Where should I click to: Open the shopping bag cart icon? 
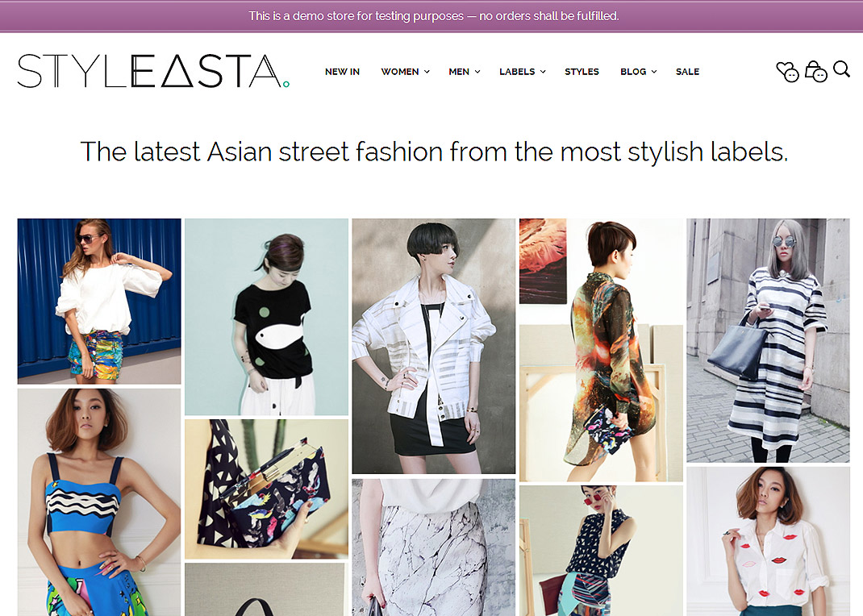click(815, 71)
